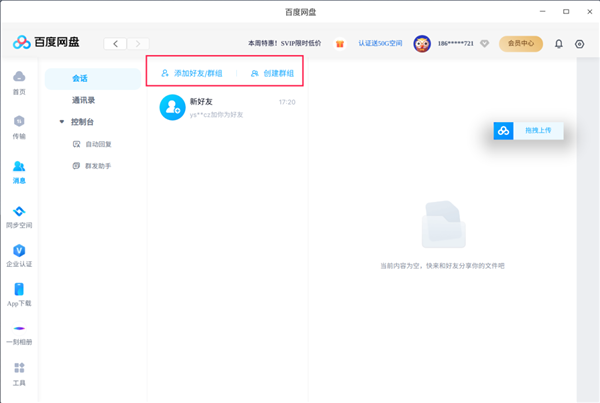Open the App下载 phone icon
The image size is (600, 403).
[x=19, y=293]
